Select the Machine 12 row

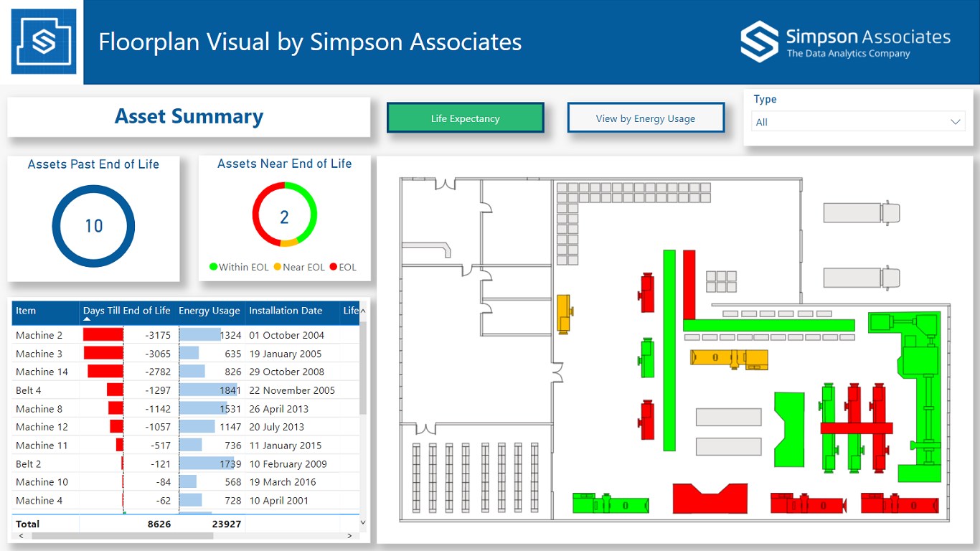186,427
